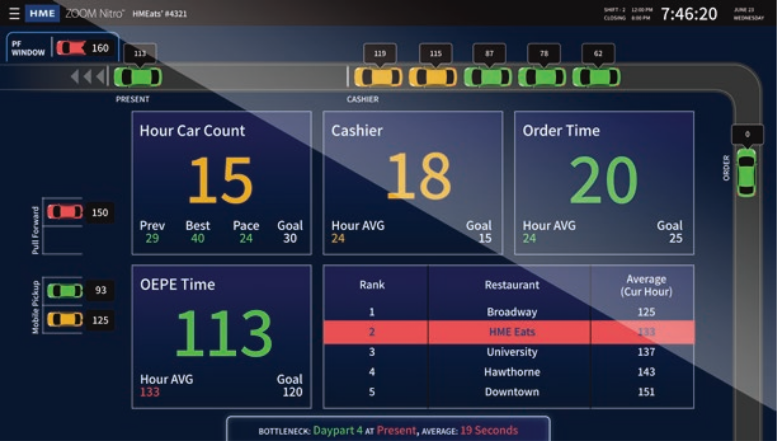Click the green car labeled 62
This screenshot has width=777, height=441.
pos(597,77)
